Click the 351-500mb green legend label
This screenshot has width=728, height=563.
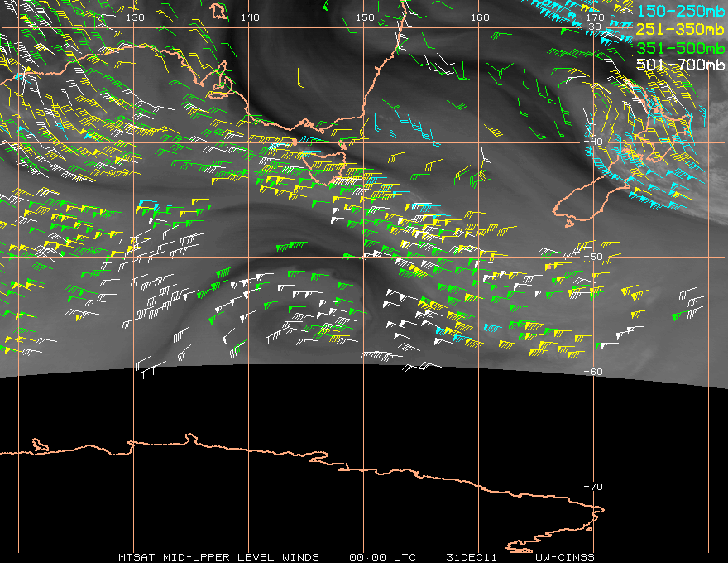pos(680,48)
